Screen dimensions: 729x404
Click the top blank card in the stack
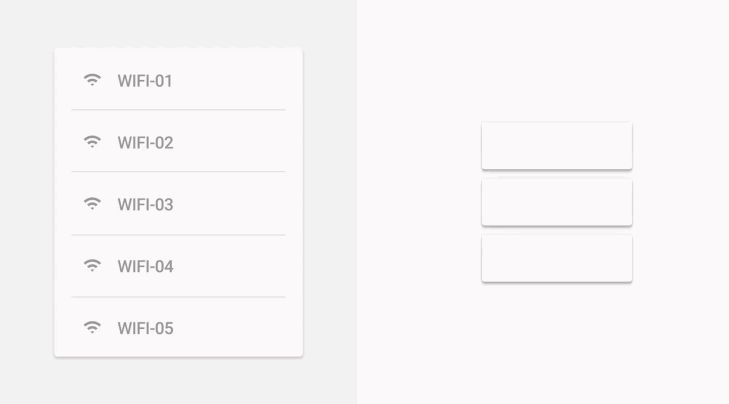557,146
